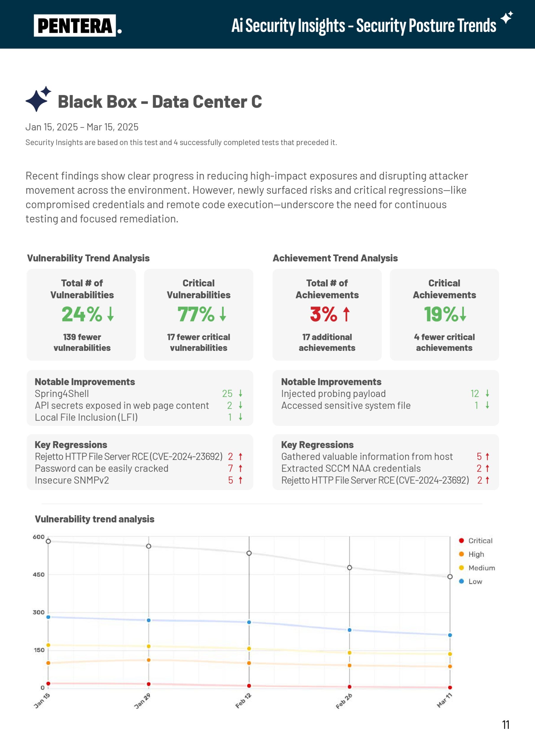Image resolution: width=535 pixels, height=756 pixels.
Task: Click the Total # of Vulnerabilities card
Action: click(81, 315)
